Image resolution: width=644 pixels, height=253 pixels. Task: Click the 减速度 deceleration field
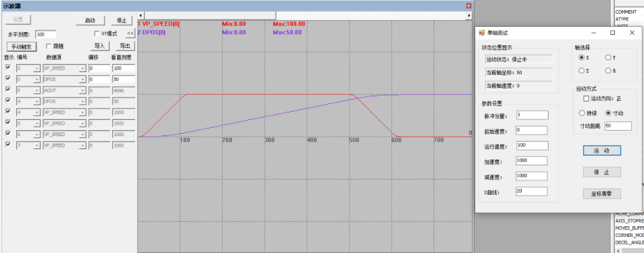(x=532, y=176)
